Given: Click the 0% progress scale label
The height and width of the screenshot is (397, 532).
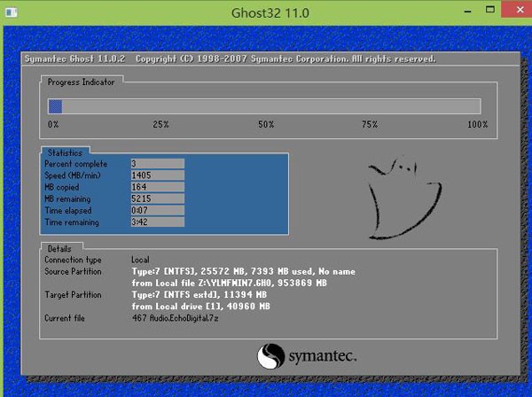Looking at the screenshot, I should [53, 124].
